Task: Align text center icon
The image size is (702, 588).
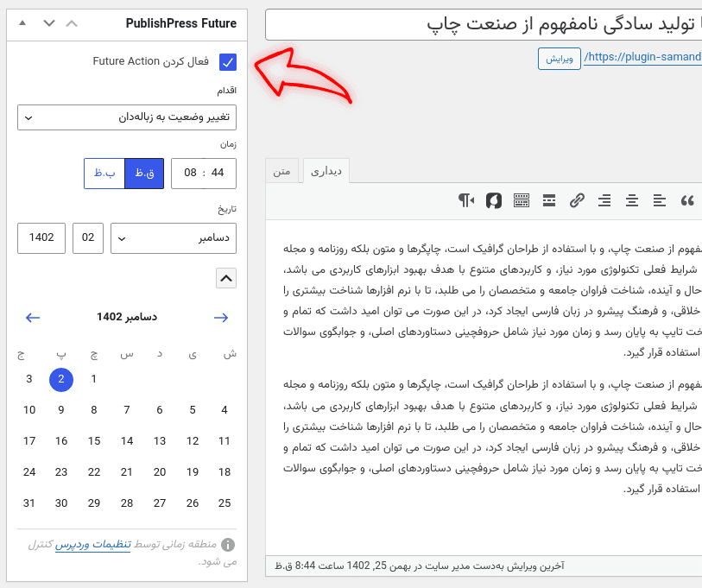Action: 632,200
